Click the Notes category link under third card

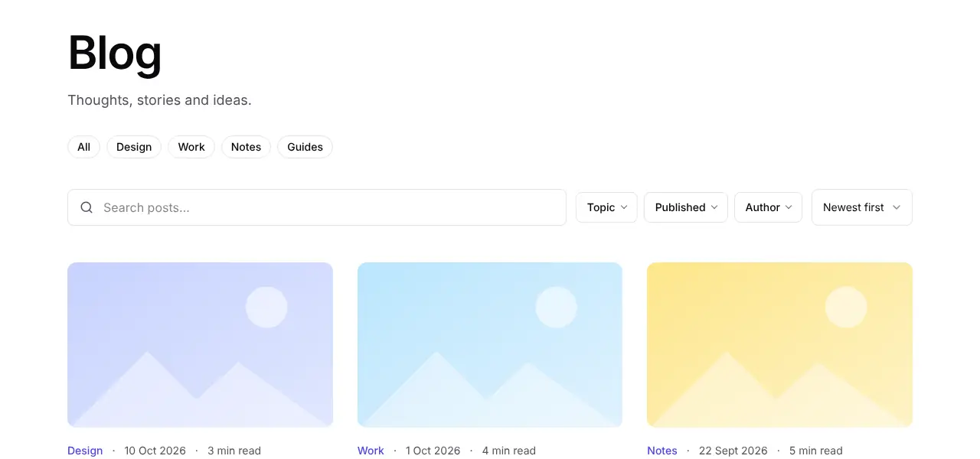[x=662, y=451]
